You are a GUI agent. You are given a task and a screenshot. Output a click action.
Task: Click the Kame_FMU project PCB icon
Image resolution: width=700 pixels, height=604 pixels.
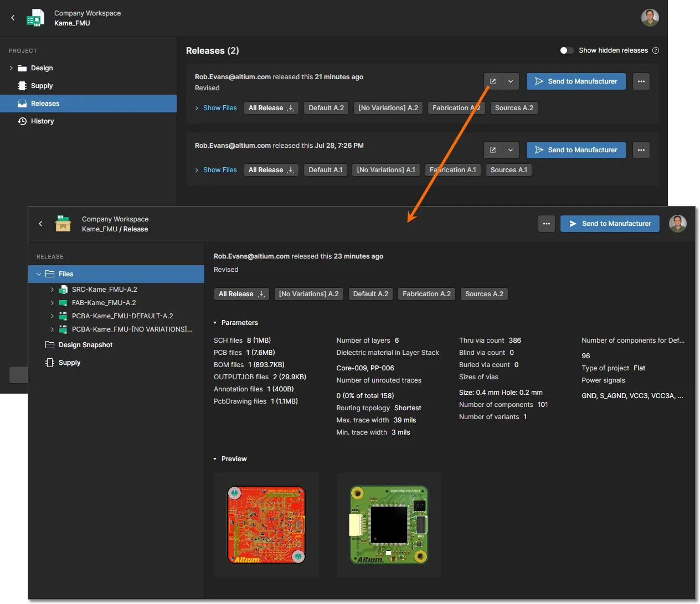click(35, 18)
